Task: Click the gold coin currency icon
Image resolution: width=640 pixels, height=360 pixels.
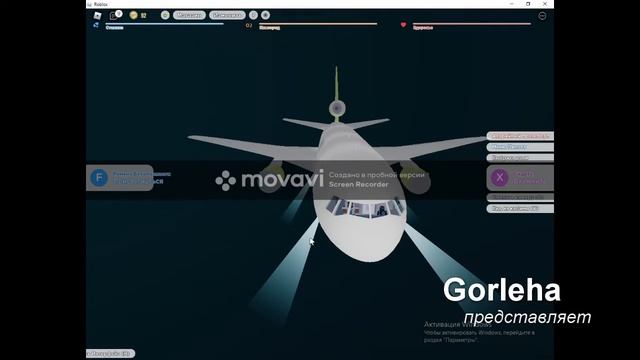Action: click(x=133, y=15)
